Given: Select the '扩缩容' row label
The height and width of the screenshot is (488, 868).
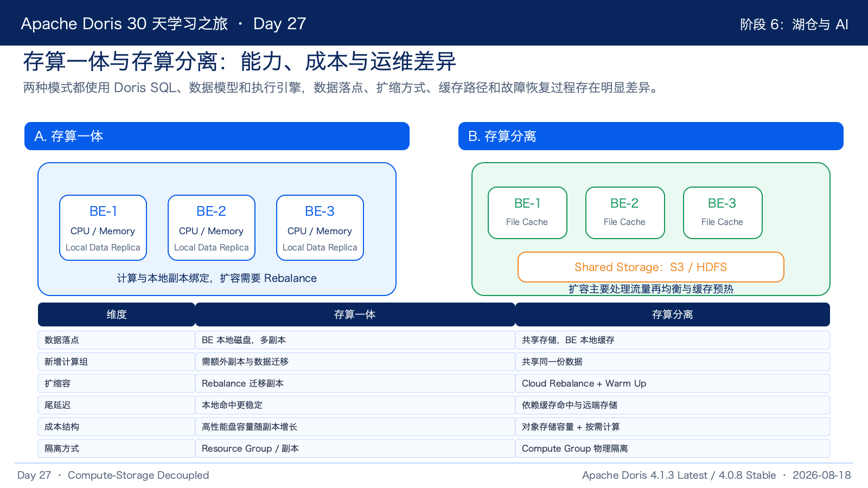Looking at the screenshot, I should [117, 383].
